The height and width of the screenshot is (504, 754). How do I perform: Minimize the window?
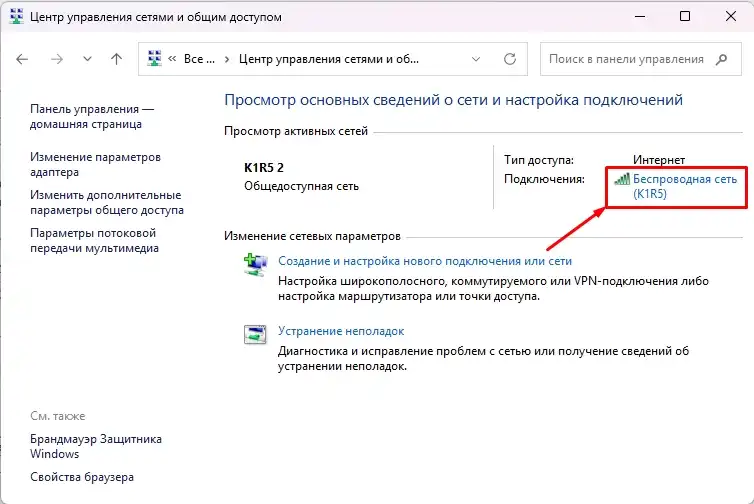(640, 16)
